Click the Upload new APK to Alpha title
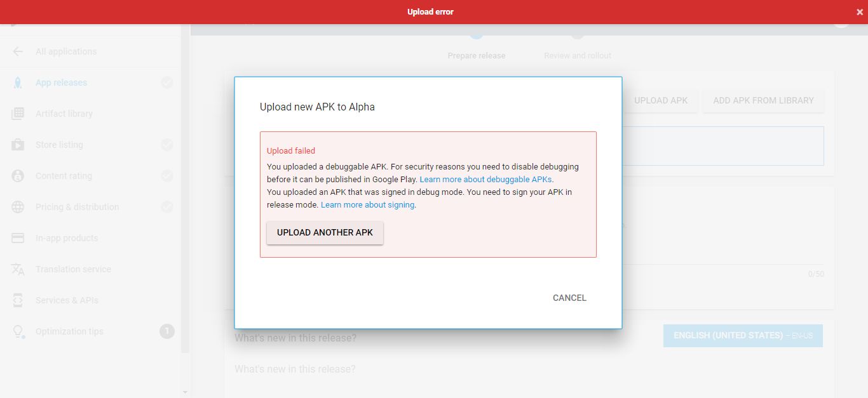This screenshot has width=868, height=398. 317,107
